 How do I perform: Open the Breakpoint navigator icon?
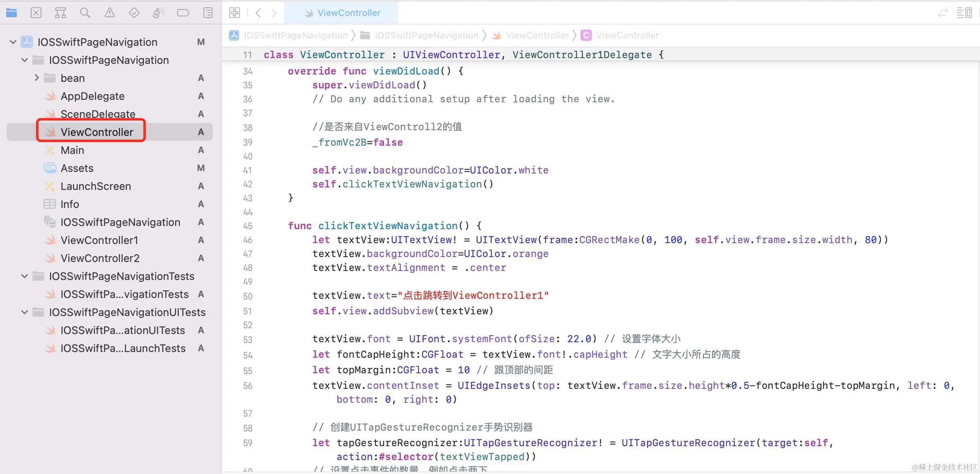[x=183, y=13]
